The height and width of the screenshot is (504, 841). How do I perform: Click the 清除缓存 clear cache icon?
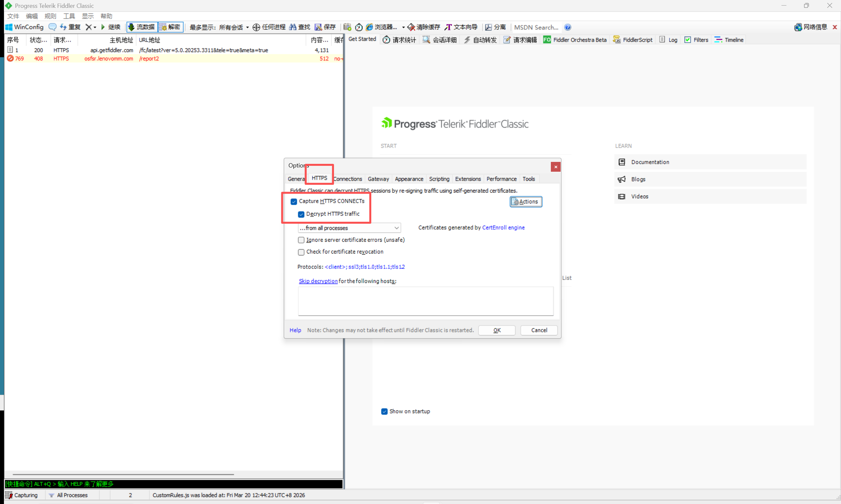click(x=411, y=27)
